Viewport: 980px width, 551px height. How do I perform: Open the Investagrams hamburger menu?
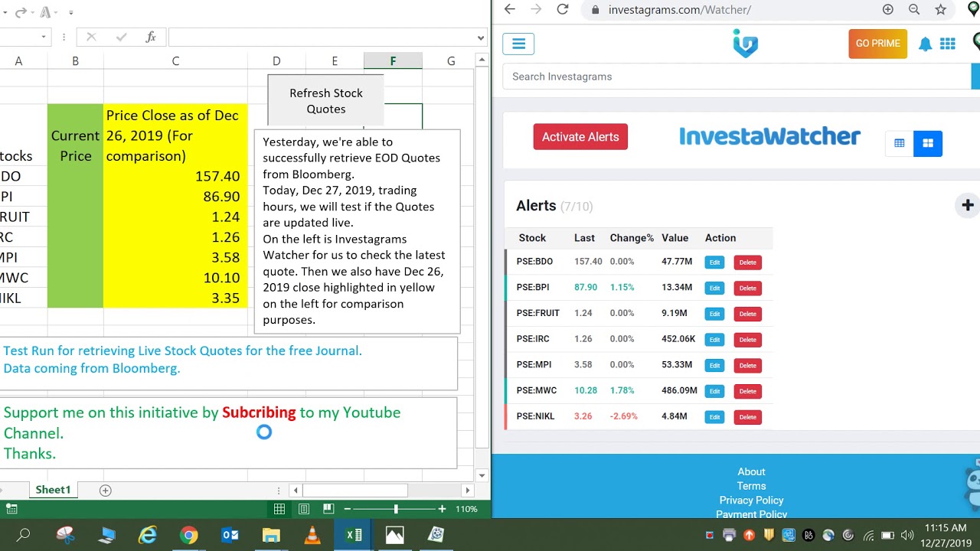[x=518, y=44]
